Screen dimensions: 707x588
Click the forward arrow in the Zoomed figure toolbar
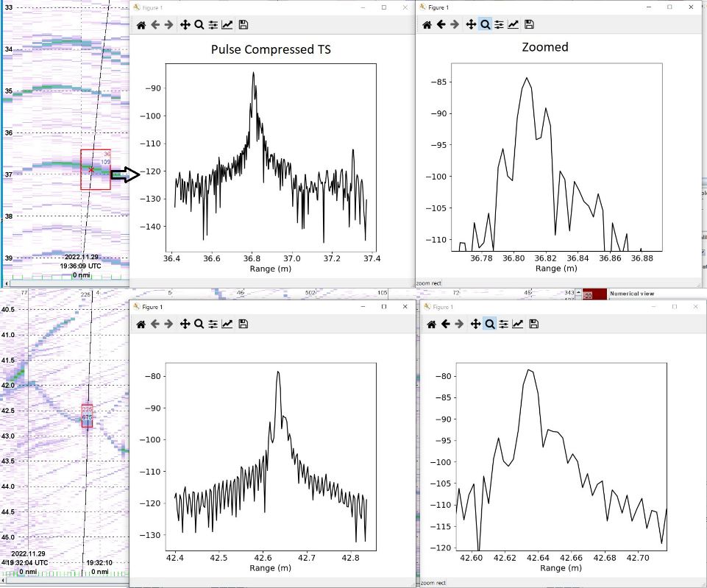[455, 24]
